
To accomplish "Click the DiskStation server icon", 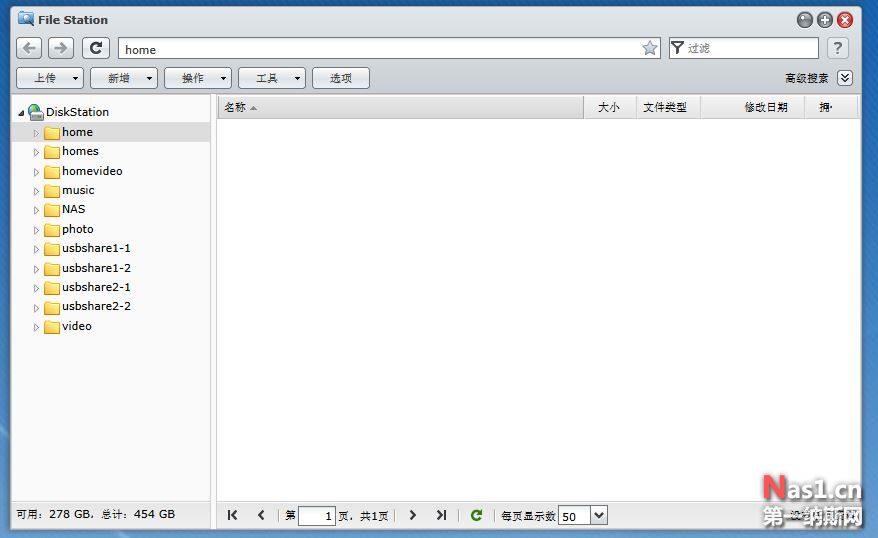I will pyautogui.click(x=36, y=112).
